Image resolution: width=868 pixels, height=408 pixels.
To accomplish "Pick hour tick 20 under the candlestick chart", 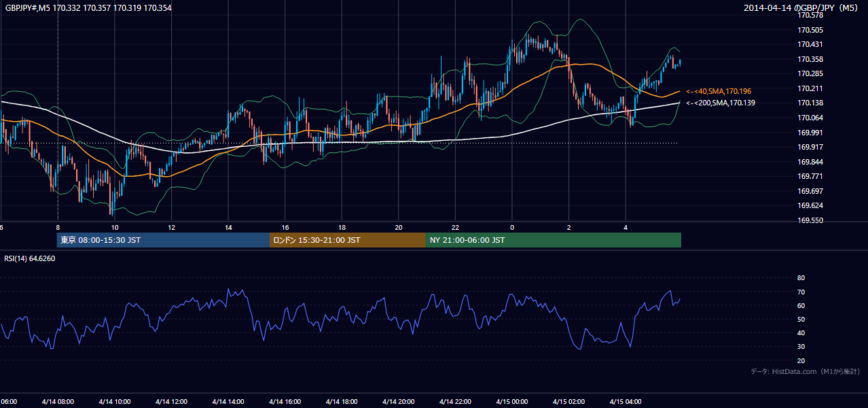I will point(398,228).
